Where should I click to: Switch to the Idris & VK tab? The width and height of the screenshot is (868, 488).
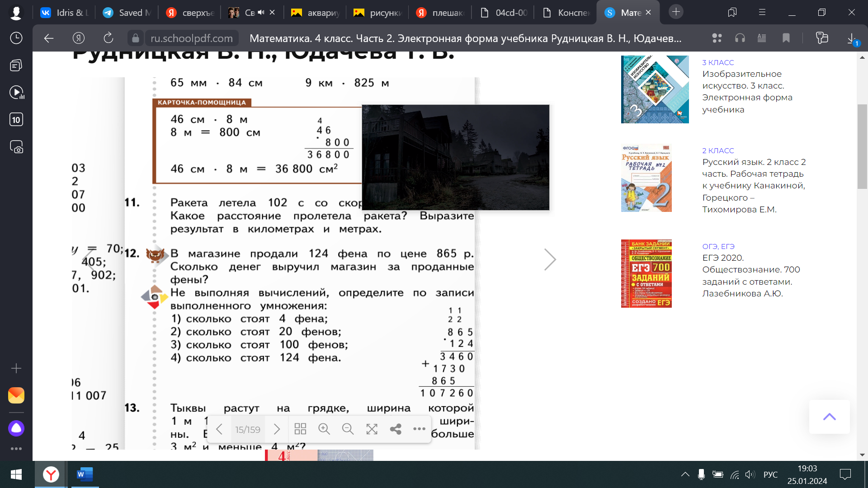point(64,13)
